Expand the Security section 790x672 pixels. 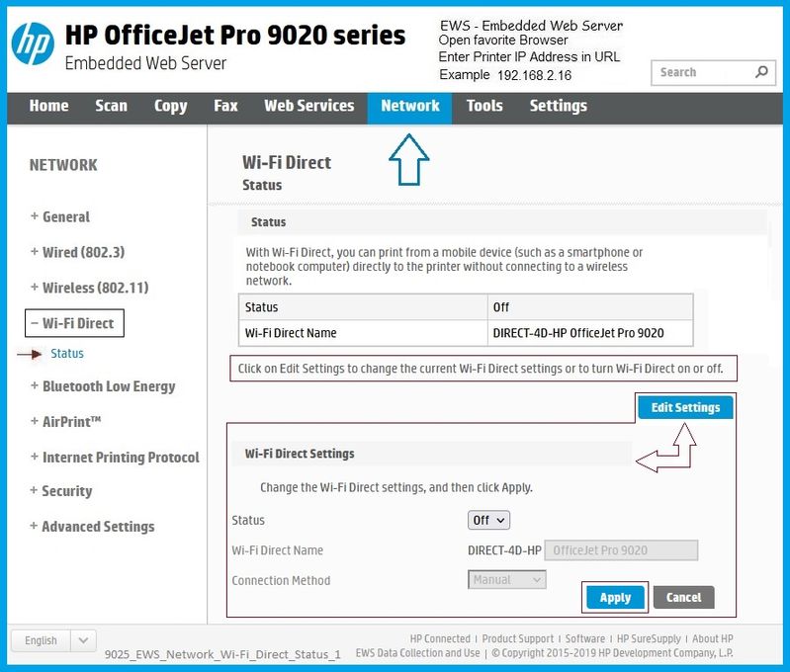pos(61,490)
